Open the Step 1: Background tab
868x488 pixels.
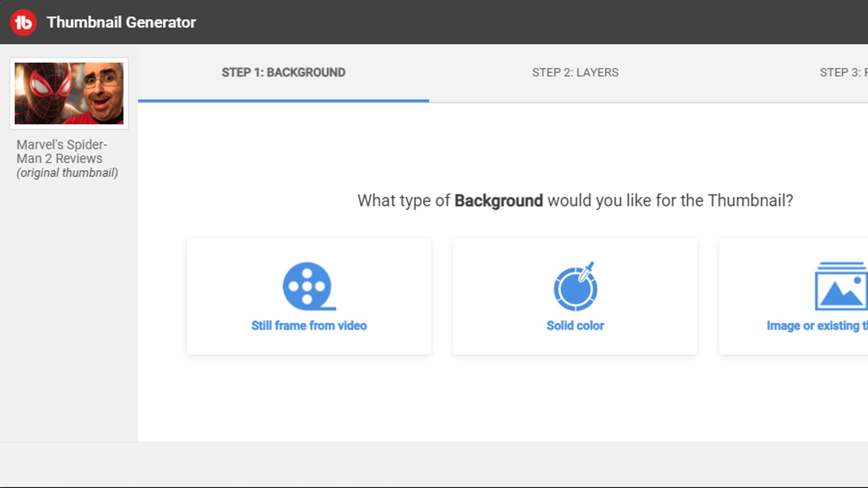pos(283,73)
